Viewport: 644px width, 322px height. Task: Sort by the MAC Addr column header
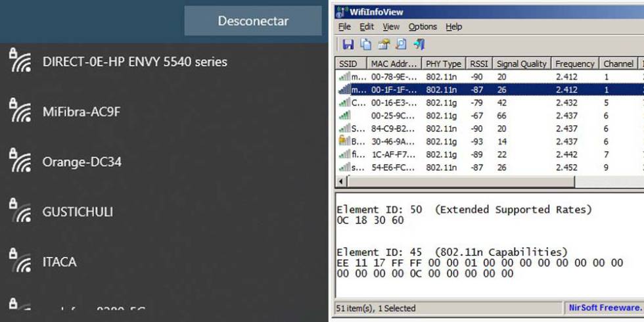394,64
